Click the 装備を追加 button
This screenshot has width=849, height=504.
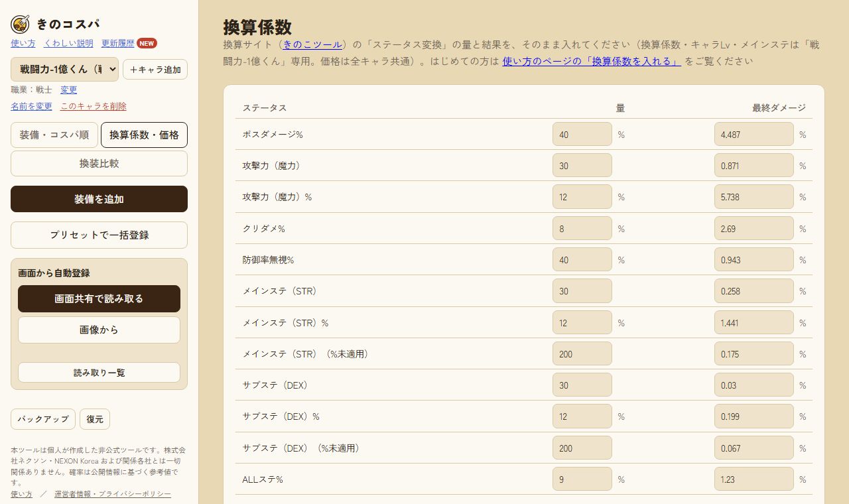(x=99, y=199)
